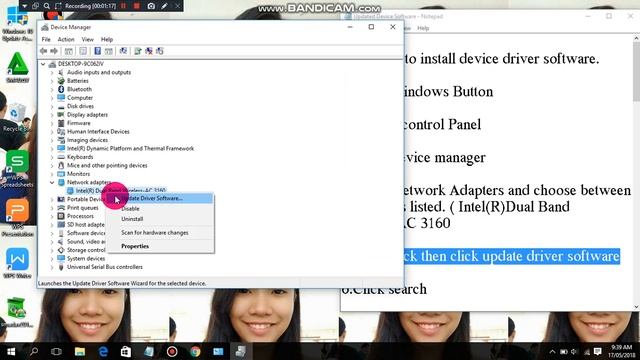Open Microsoft Store from the taskbar
Image resolution: width=640 pixels, height=360 pixels.
click(126, 351)
